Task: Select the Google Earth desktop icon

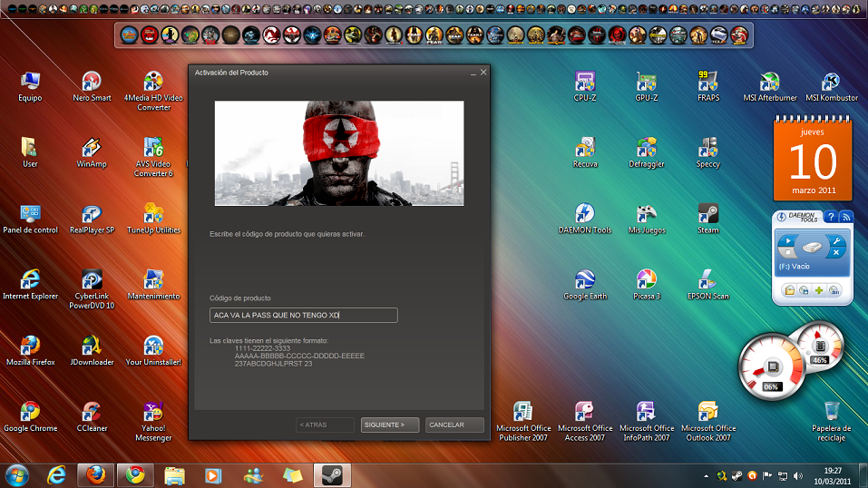Action: pos(585,286)
